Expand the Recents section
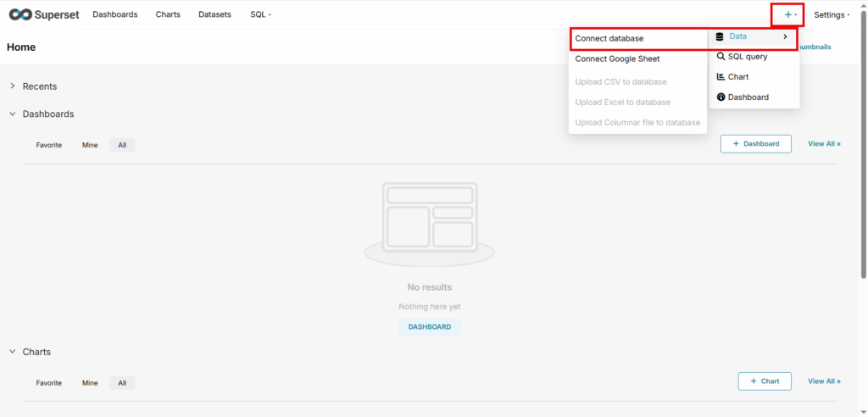The height and width of the screenshot is (417, 868). pos(13,86)
